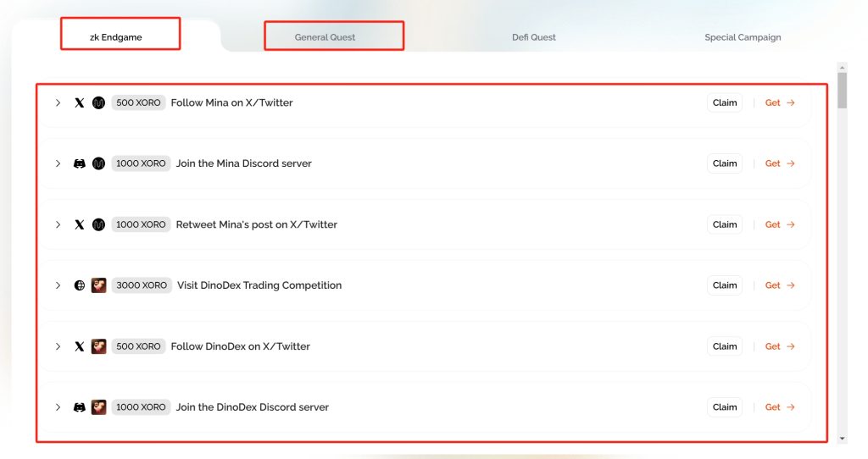Expand the Join the DinoDex Discord server quest
Screen dimensions: 868x459
[58, 407]
